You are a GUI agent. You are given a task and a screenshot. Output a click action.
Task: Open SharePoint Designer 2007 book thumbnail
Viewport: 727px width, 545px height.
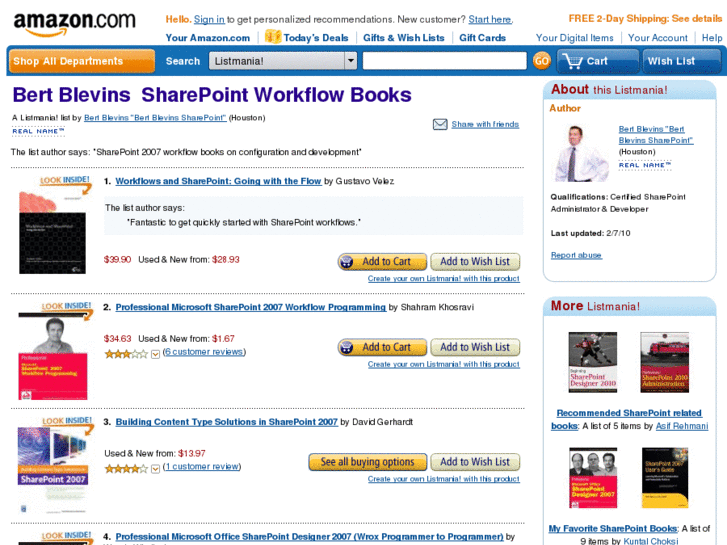tap(593, 478)
